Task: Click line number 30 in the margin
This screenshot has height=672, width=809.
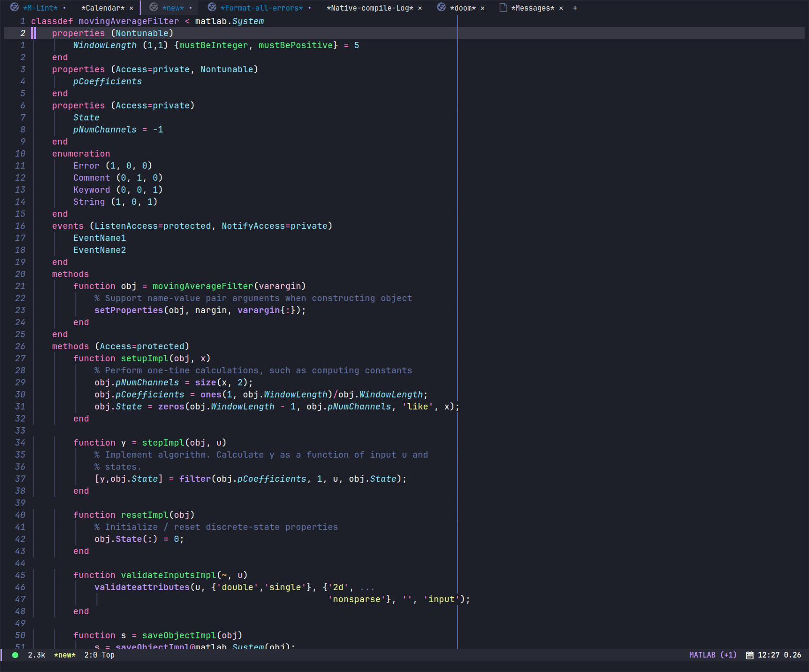Action: pyautogui.click(x=20, y=394)
